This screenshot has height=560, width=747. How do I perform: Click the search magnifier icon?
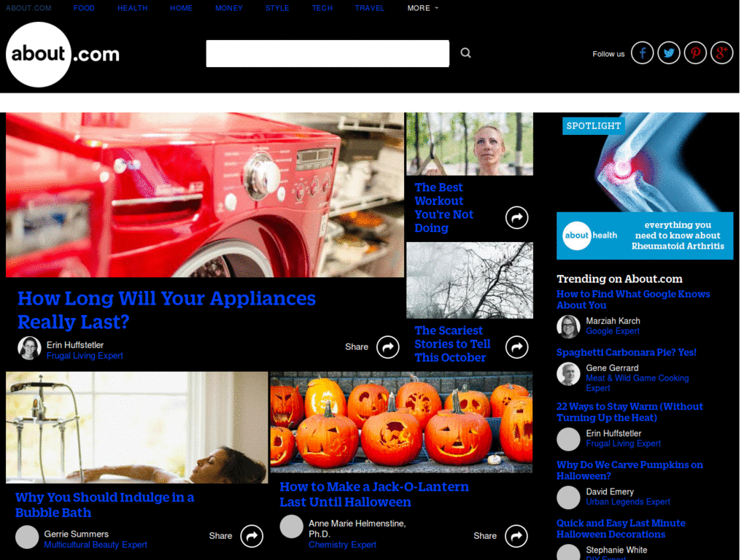click(465, 52)
